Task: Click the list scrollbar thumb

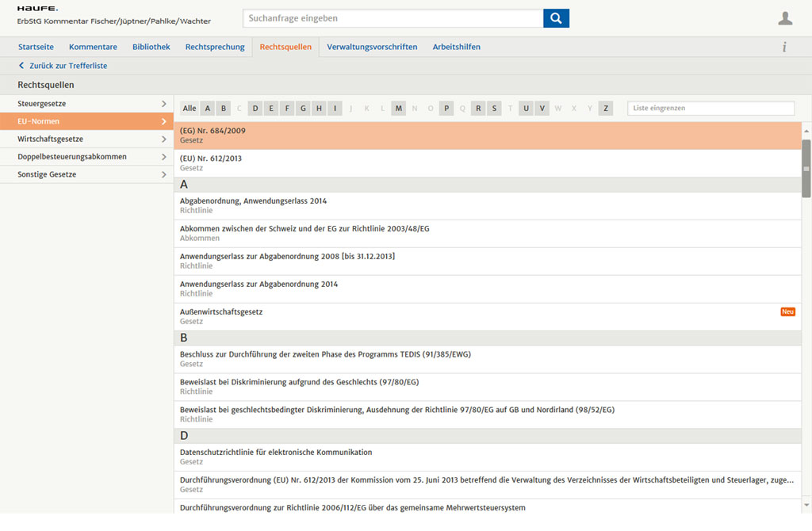Action: coord(806,169)
